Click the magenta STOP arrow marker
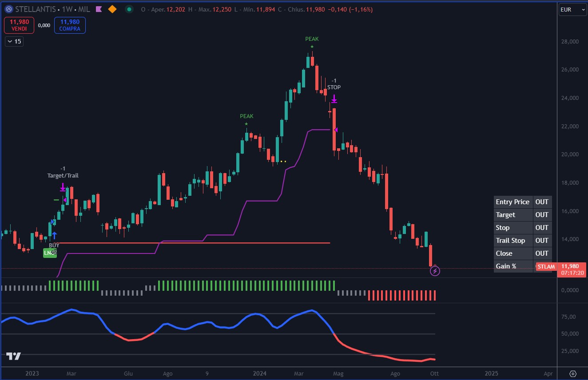 click(334, 99)
